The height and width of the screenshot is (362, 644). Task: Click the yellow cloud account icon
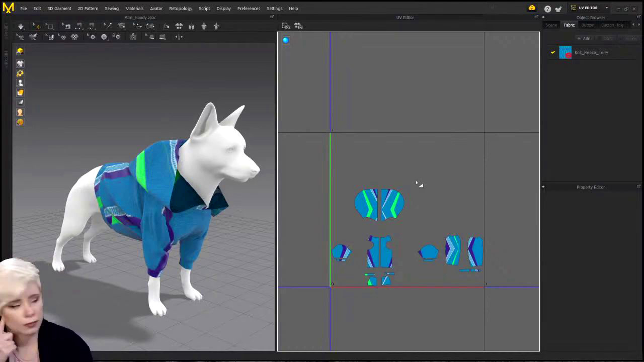(532, 8)
